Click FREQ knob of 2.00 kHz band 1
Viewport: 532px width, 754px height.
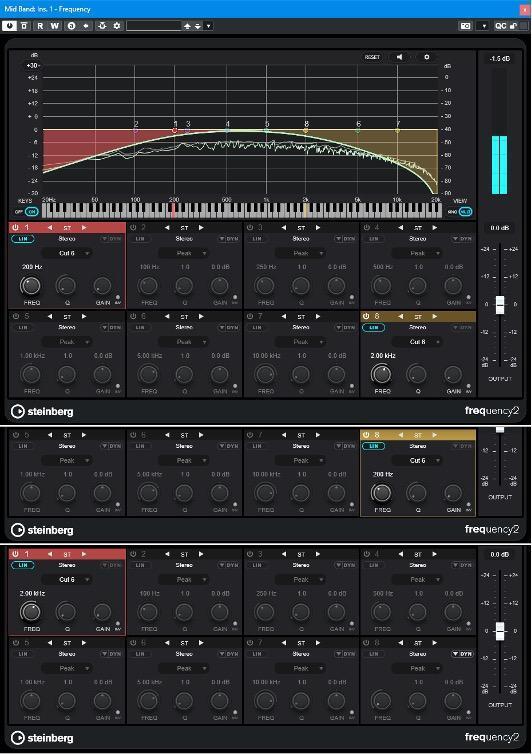pos(30,612)
